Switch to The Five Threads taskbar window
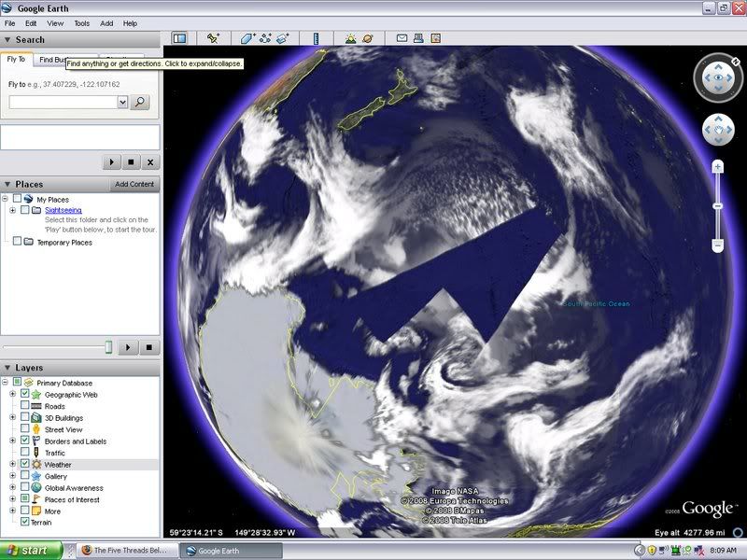 tap(127, 551)
